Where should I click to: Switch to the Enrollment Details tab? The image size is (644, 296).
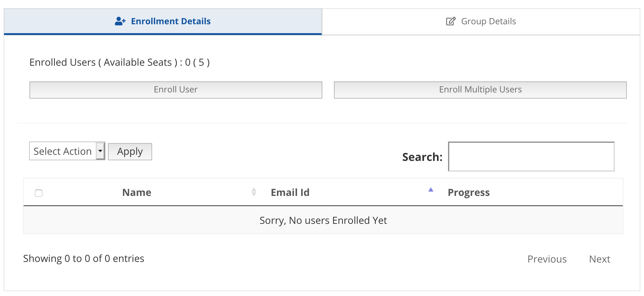pyautogui.click(x=163, y=21)
